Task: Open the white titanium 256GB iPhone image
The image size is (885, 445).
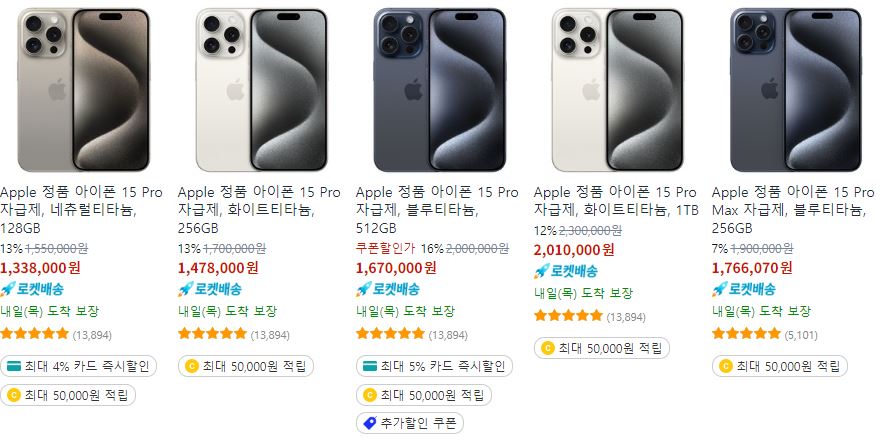Action: tap(261, 90)
